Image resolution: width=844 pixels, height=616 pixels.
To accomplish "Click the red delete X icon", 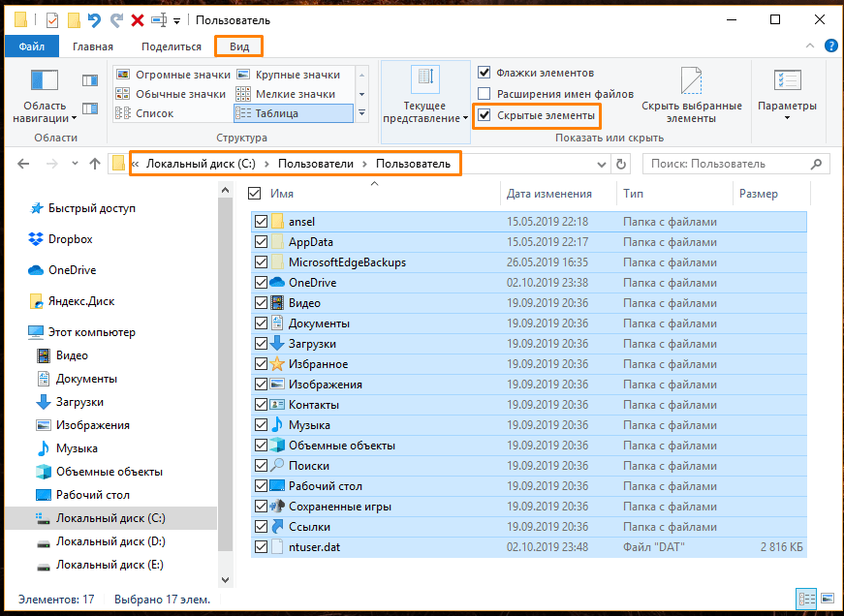I will pyautogui.click(x=138, y=19).
